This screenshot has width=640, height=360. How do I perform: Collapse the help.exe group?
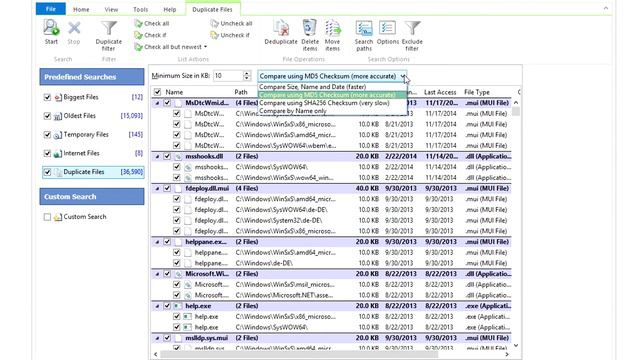point(157,306)
